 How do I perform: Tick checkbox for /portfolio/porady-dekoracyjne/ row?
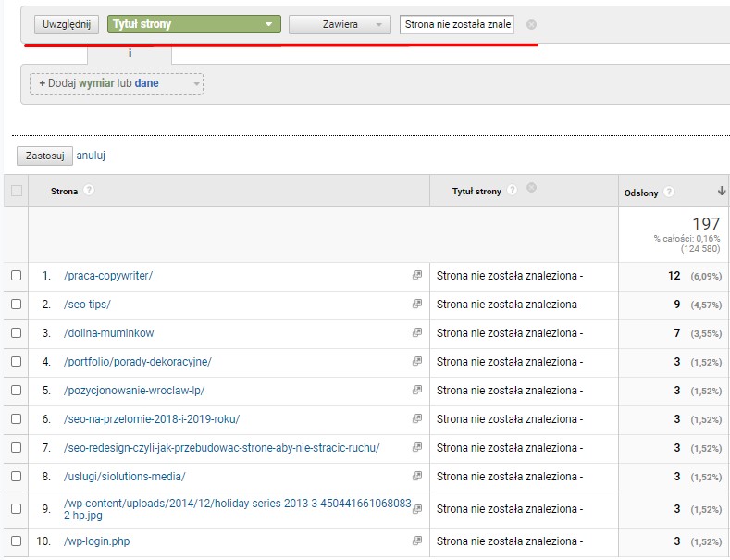coord(17,361)
